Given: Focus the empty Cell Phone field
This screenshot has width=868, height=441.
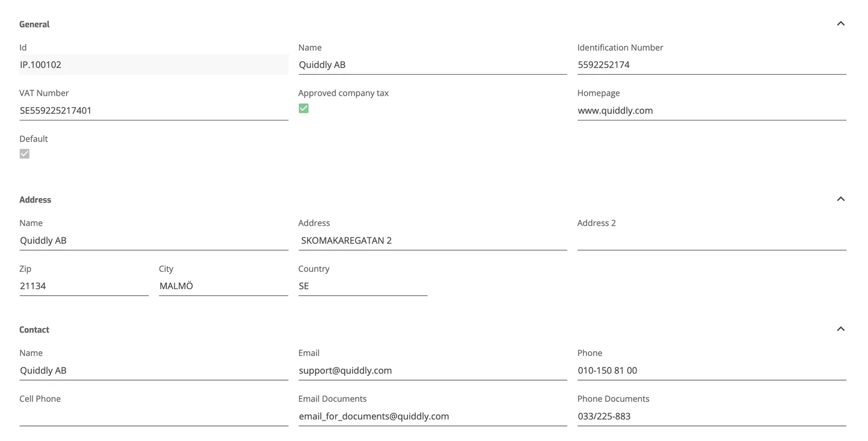Looking at the screenshot, I should (x=154, y=416).
